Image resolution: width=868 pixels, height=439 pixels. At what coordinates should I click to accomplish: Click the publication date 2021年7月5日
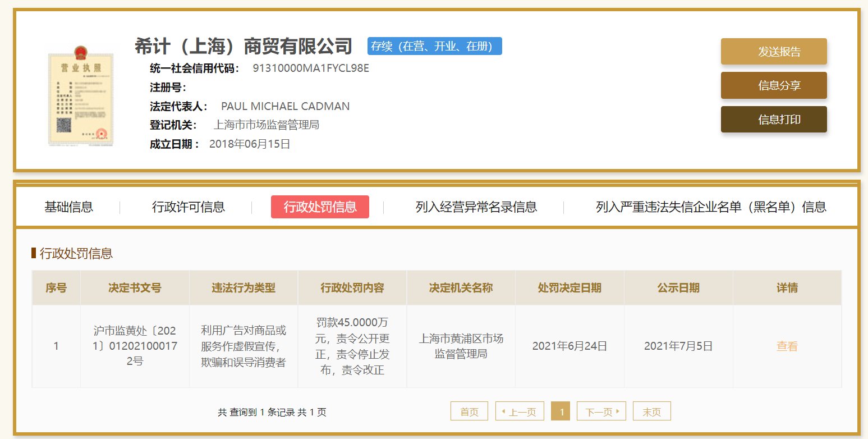pos(678,346)
